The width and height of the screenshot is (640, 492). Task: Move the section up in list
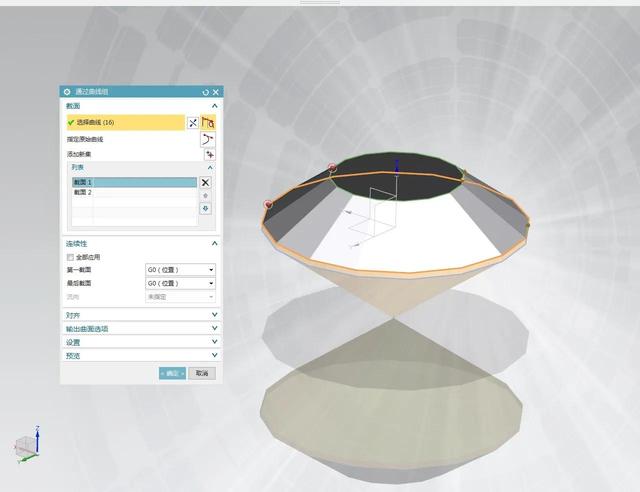[x=205, y=196]
